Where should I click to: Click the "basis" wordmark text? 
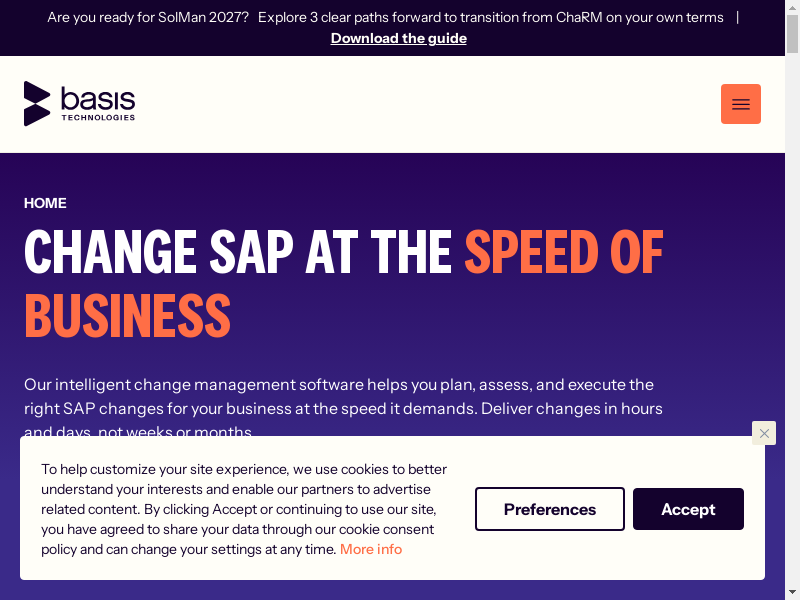97,98
